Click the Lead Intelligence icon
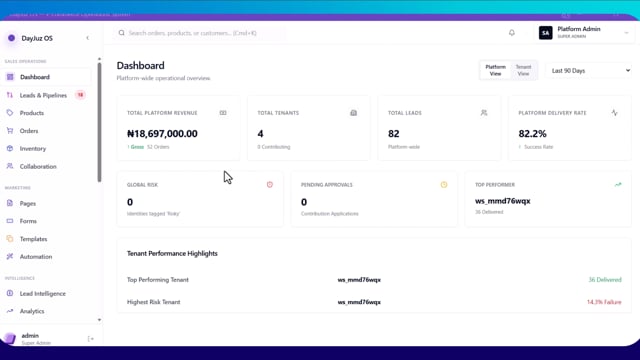 pyautogui.click(x=10, y=293)
